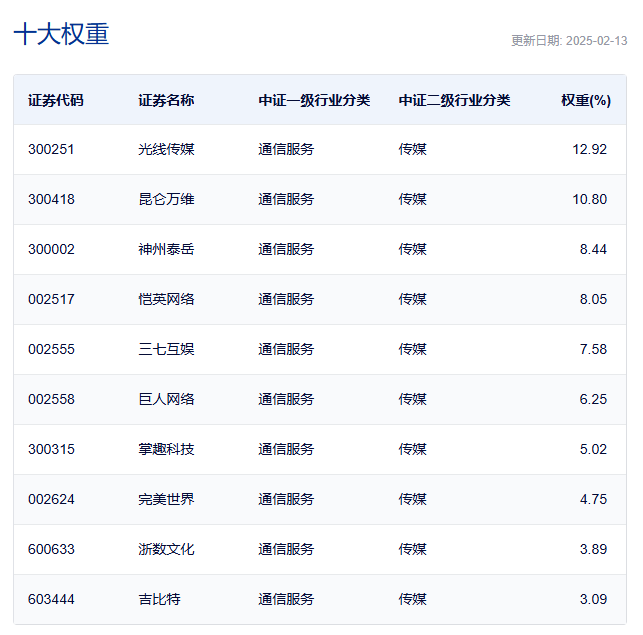Click the weight value 12.92
Viewport: 643px width, 635px height.
point(589,149)
